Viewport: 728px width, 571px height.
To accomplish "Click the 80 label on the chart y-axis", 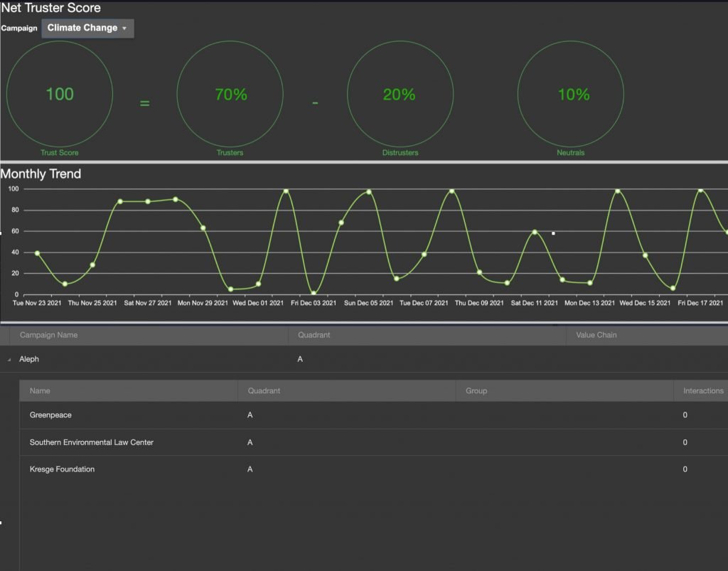I will (16, 210).
